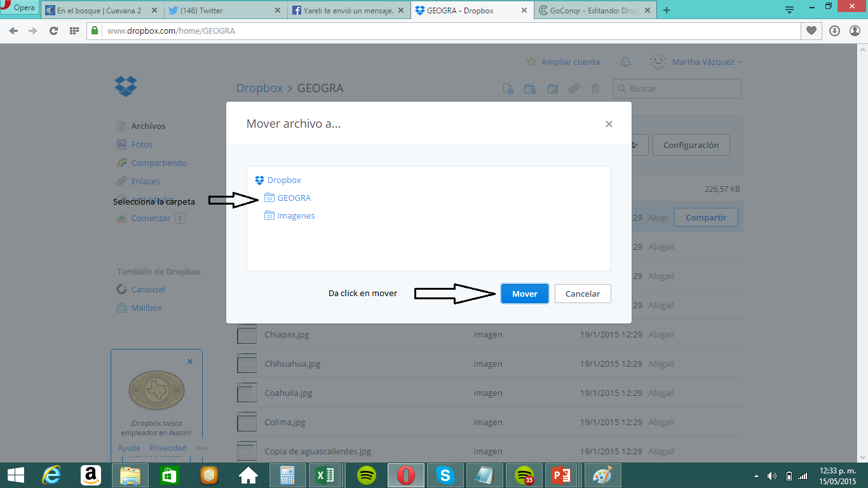The image size is (868, 488).
Task: Click the trash can toolbar icon
Action: pyautogui.click(x=595, y=89)
